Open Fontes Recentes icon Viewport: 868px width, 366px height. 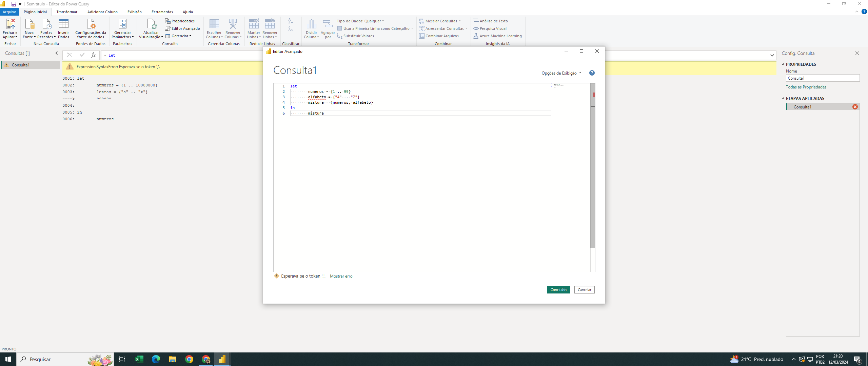46,24
